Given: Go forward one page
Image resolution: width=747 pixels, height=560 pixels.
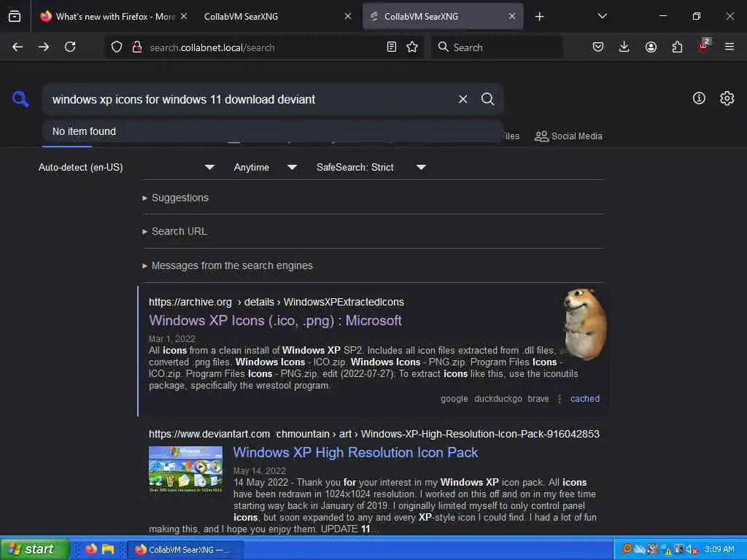Looking at the screenshot, I should 44,47.
